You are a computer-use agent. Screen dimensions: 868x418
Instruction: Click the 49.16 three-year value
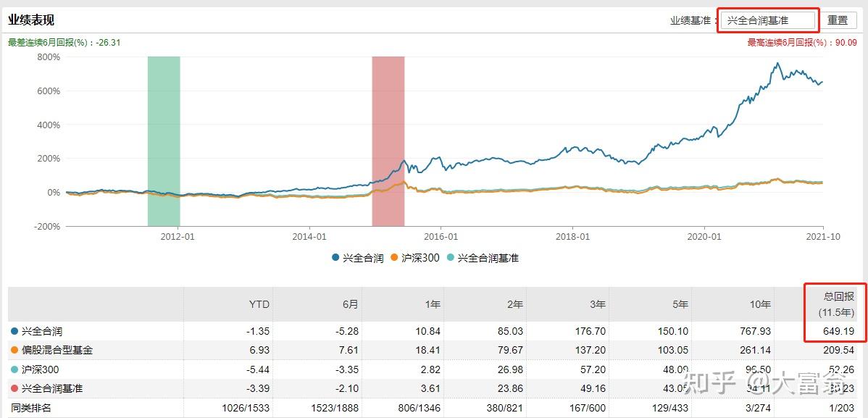pyautogui.click(x=593, y=388)
